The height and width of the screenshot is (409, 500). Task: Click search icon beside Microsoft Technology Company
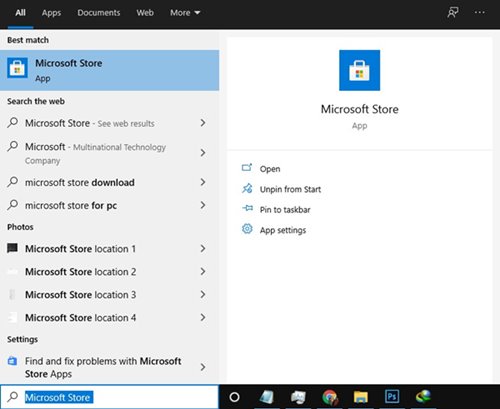[13, 146]
